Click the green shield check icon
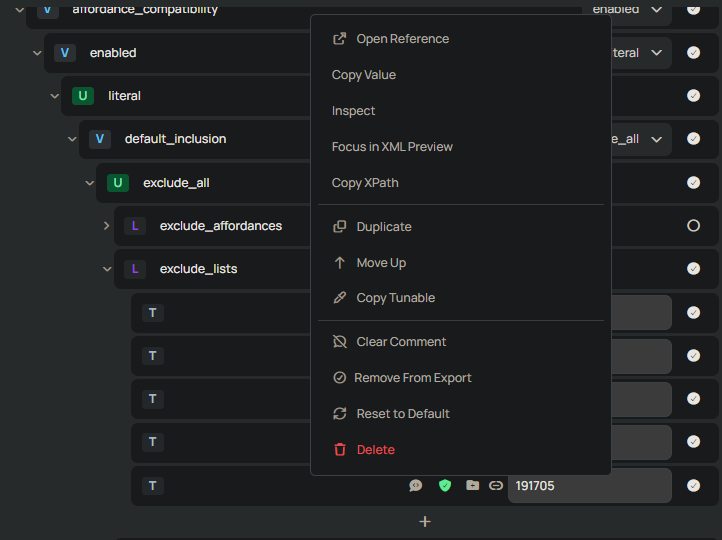 click(x=445, y=486)
